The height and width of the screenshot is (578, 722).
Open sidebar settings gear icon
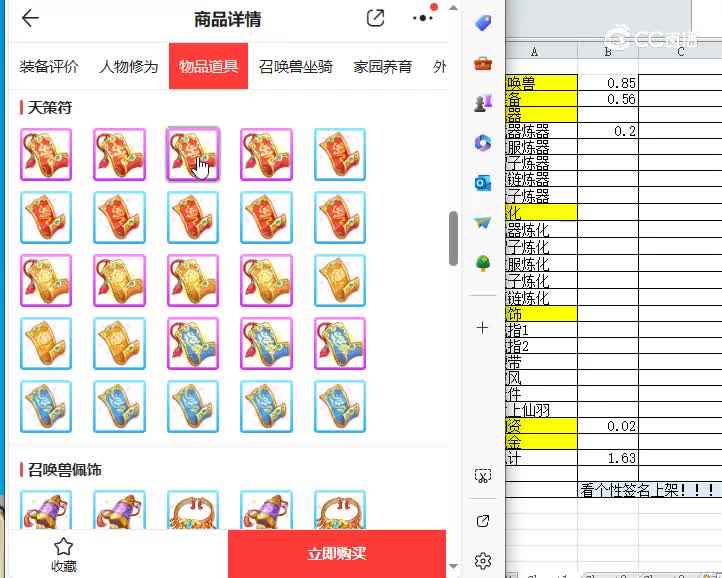[483, 561]
